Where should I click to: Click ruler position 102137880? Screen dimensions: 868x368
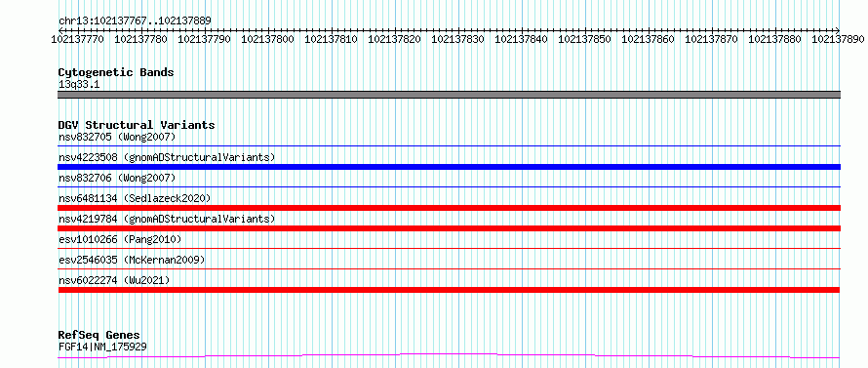point(775,39)
